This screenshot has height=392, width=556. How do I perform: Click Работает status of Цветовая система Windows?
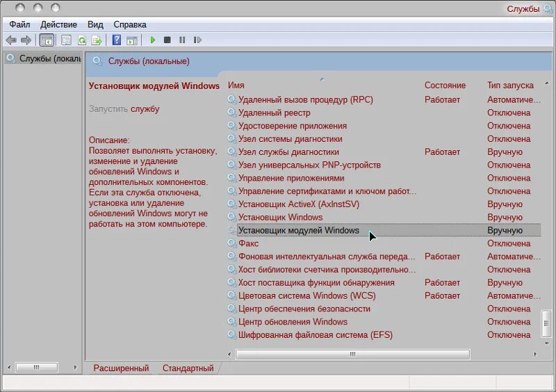pos(442,296)
